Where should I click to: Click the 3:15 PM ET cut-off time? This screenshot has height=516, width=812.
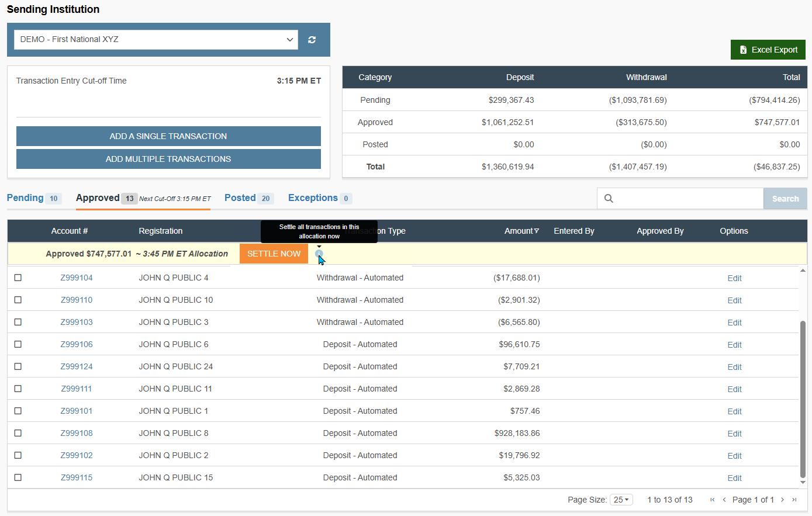point(299,81)
